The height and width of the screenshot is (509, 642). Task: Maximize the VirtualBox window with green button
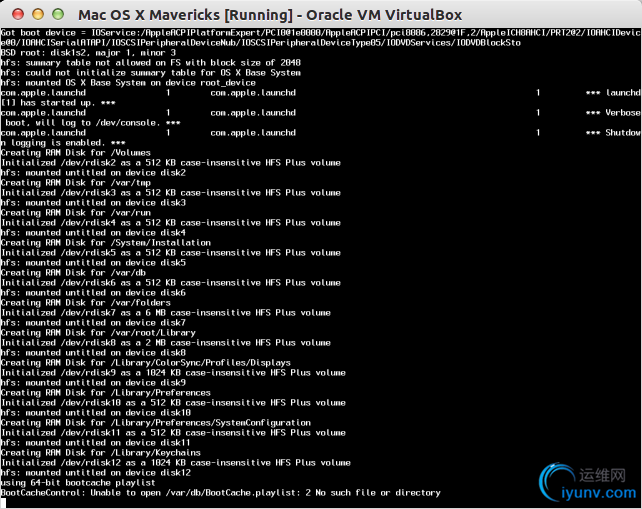point(58,14)
